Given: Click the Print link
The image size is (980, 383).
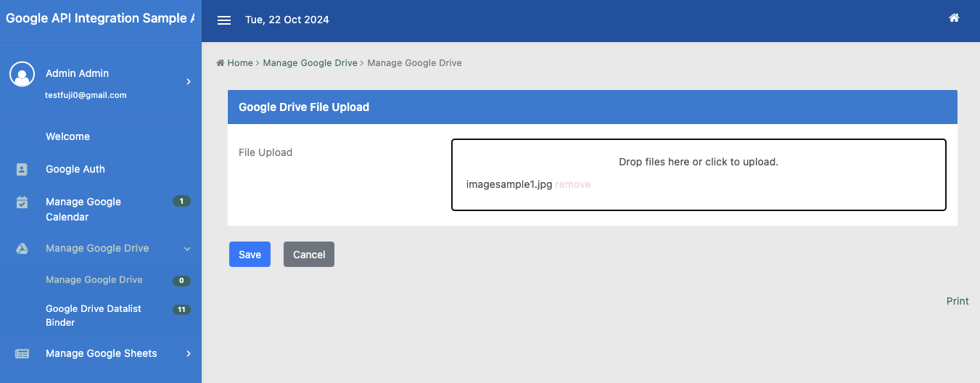Looking at the screenshot, I should [958, 301].
